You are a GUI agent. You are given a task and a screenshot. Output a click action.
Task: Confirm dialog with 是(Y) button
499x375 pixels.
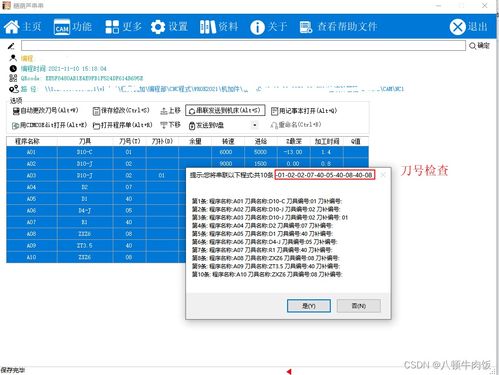[309, 306]
